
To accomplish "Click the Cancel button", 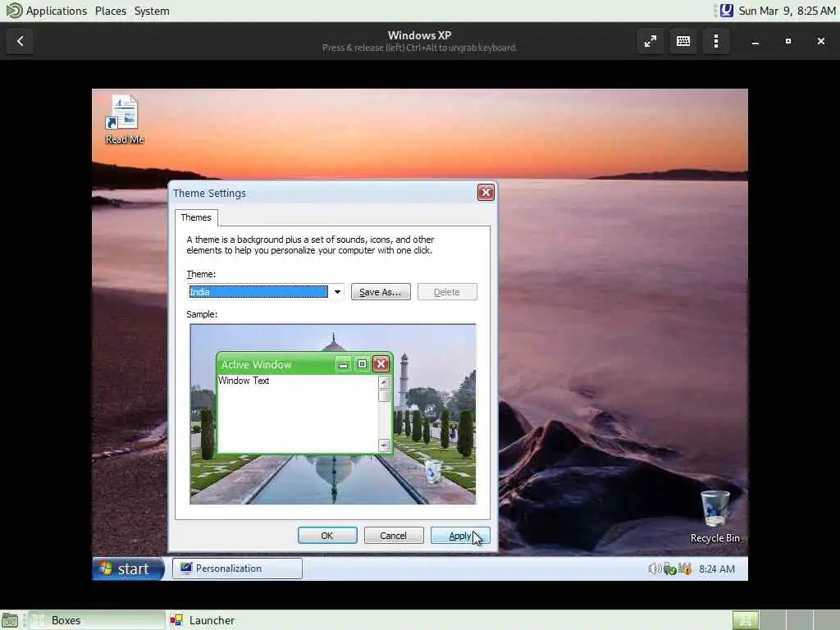I will 394,536.
